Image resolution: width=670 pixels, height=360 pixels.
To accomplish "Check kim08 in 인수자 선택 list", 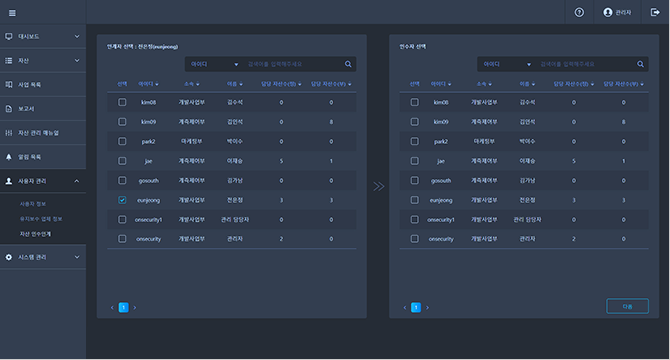I will 414,102.
